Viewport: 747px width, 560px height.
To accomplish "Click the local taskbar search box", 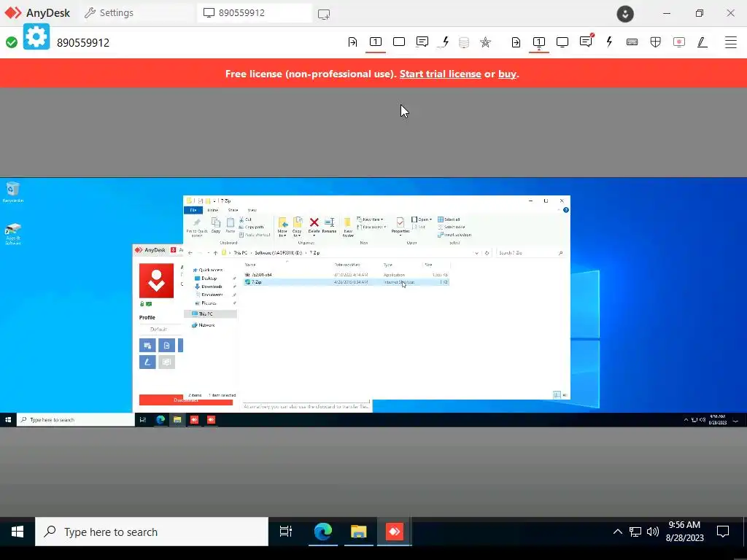I will click(x=152, y=532).
